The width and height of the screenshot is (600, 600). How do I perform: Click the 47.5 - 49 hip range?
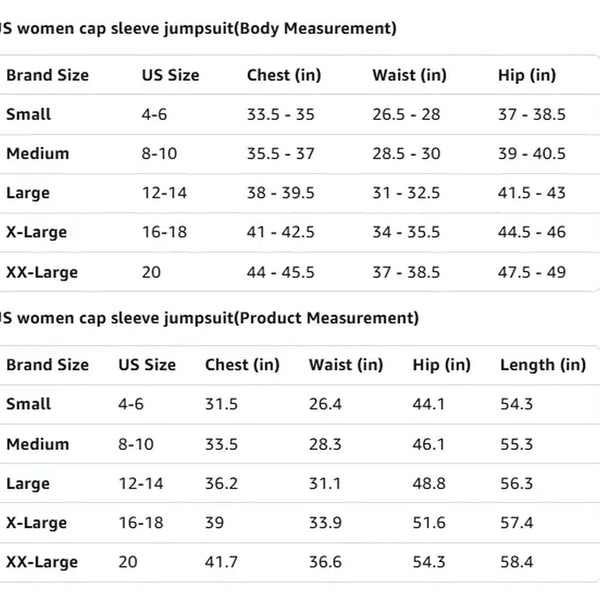pyautogui.click(x=532, y=272)
